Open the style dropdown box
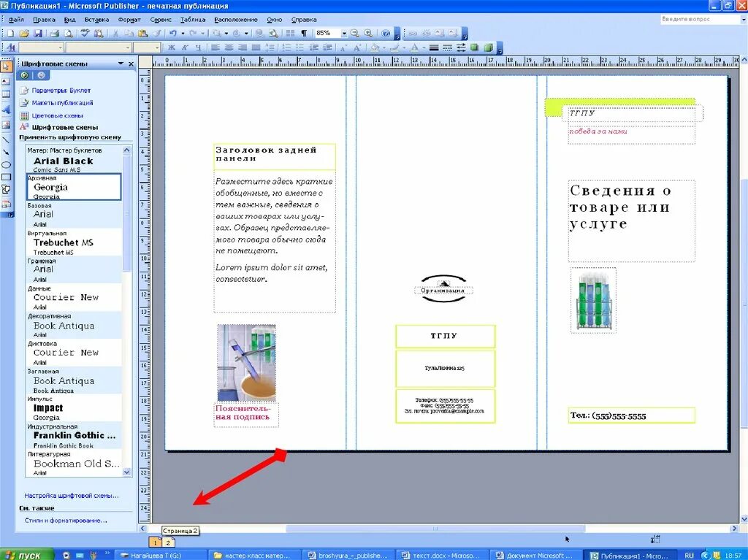 60,47
